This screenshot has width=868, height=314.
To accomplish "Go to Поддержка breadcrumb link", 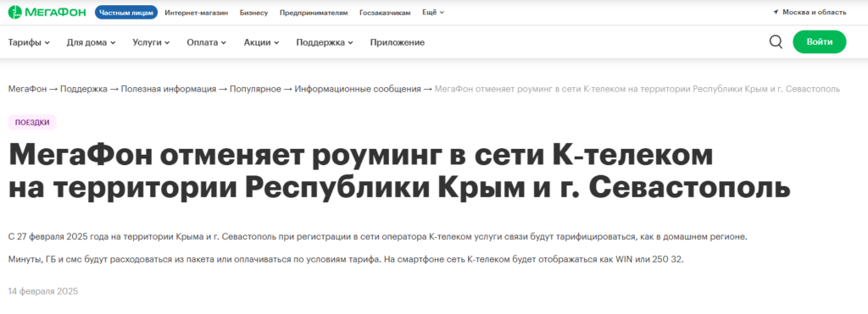I will [x=84, y=89].
